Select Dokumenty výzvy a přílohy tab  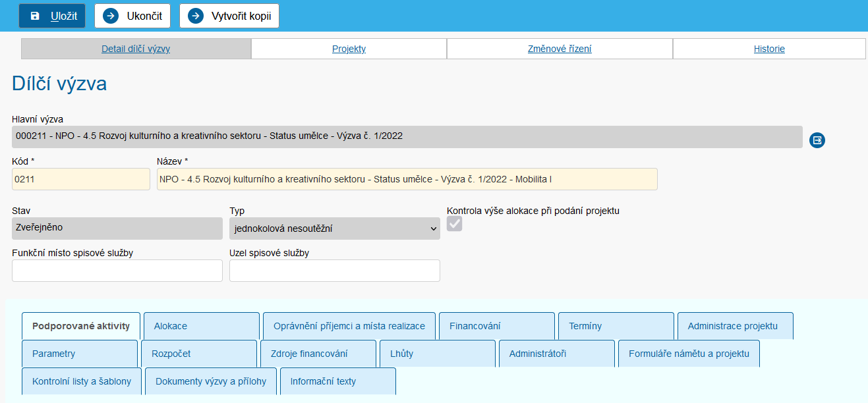click(x=211, y=381)
